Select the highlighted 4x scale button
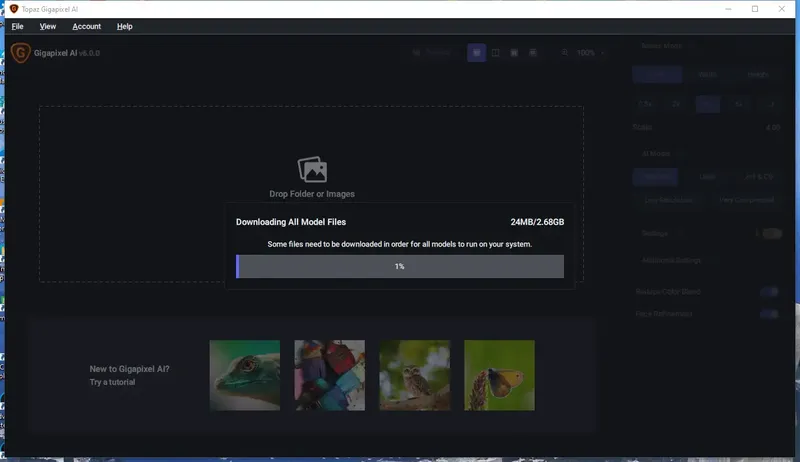The width and height of the screenshot is (800, 462). 708,104
